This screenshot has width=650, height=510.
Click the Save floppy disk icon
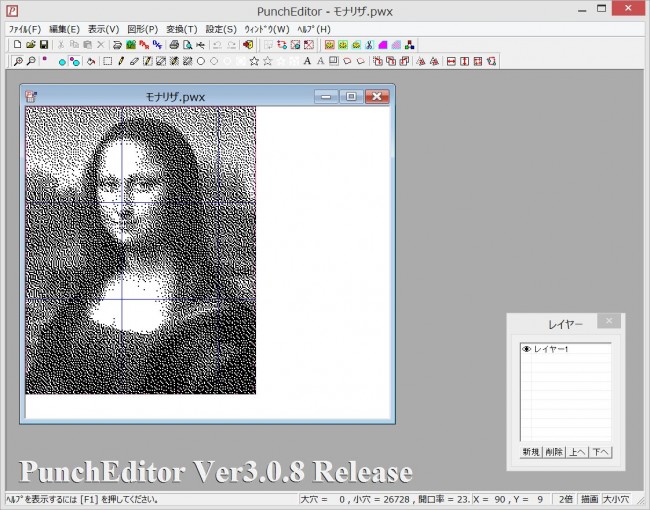coord(44,45)
